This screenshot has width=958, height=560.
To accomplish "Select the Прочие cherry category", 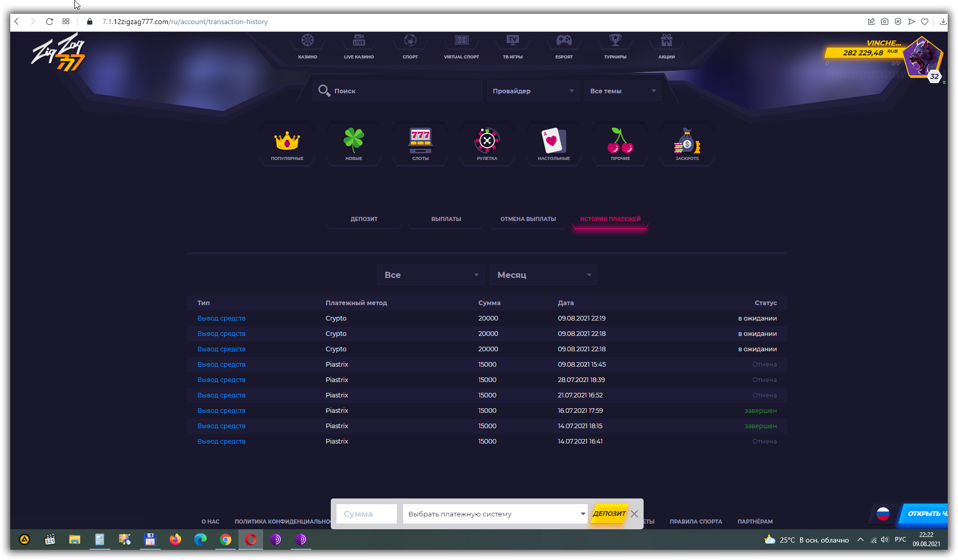I will coord(621,144).
